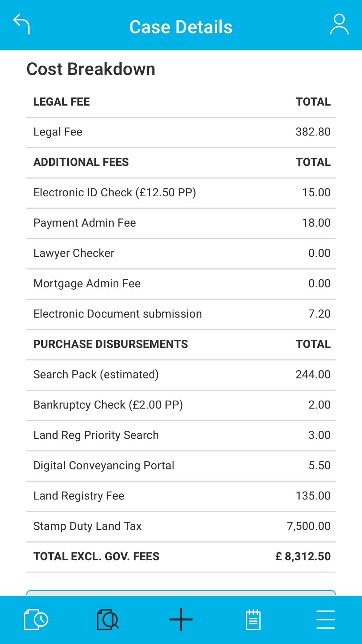Tap Electronic Document submission row
The height and width of the screenshot is (644, 362).
181,314
